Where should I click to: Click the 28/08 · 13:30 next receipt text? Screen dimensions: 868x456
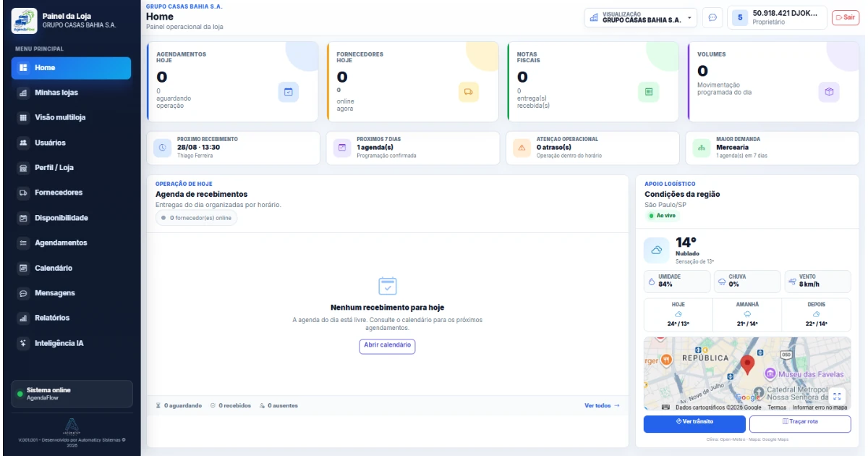(198, 147)
